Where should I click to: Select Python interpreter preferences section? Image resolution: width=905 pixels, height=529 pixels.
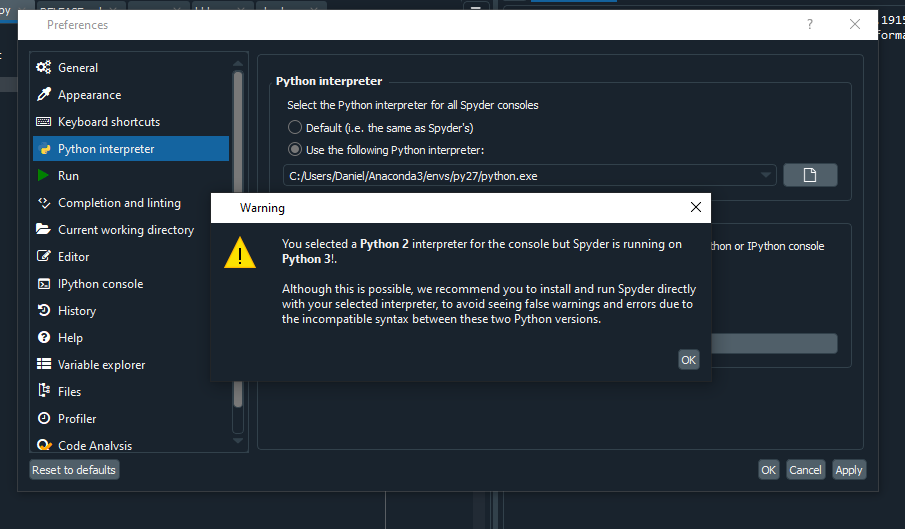coord(131,149)
